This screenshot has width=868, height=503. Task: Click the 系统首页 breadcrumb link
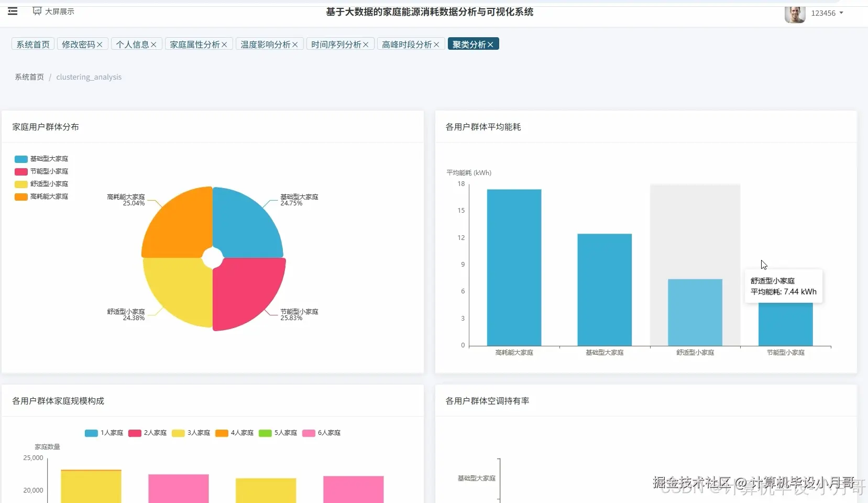point(29,77)
